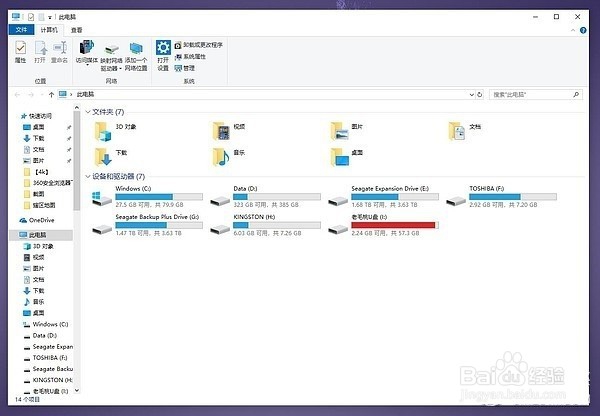Click the 访问媒体 media access icon
Viewport: 600px width, 416px height.
(x=87, y=47)
